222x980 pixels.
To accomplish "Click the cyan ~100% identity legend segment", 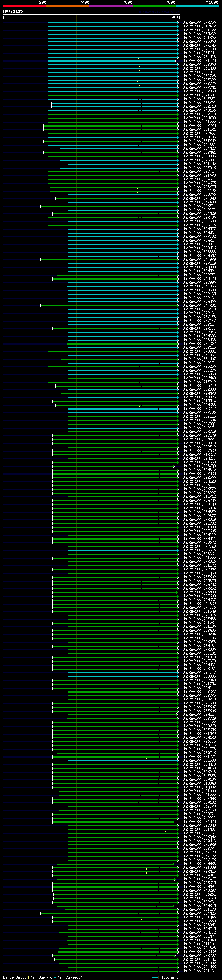I will click(197, 6).
